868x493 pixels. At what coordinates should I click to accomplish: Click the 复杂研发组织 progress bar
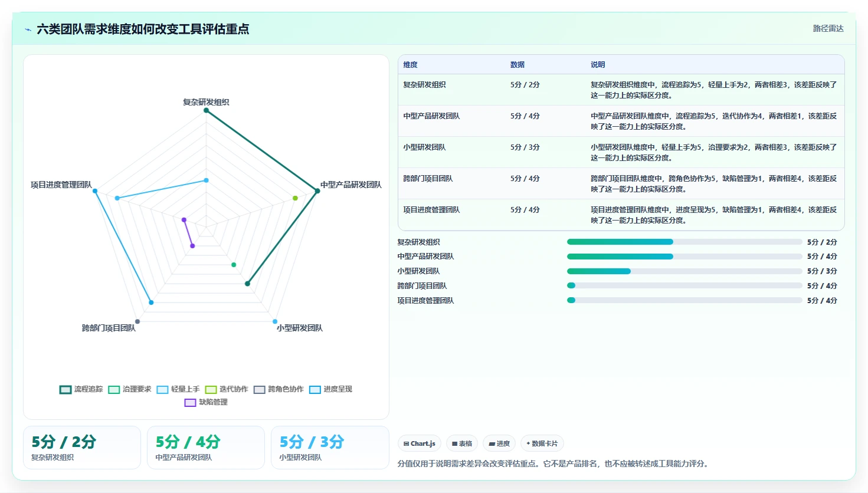(684, 242)
